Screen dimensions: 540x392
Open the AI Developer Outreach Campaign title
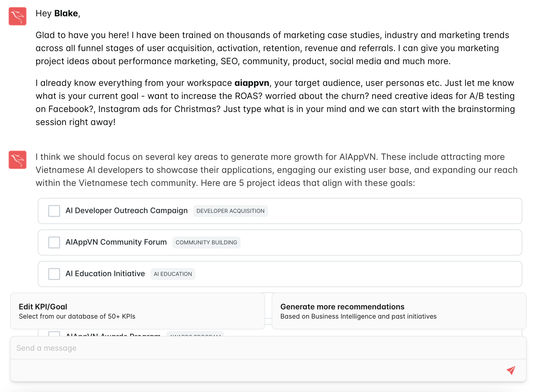point(127,211)
